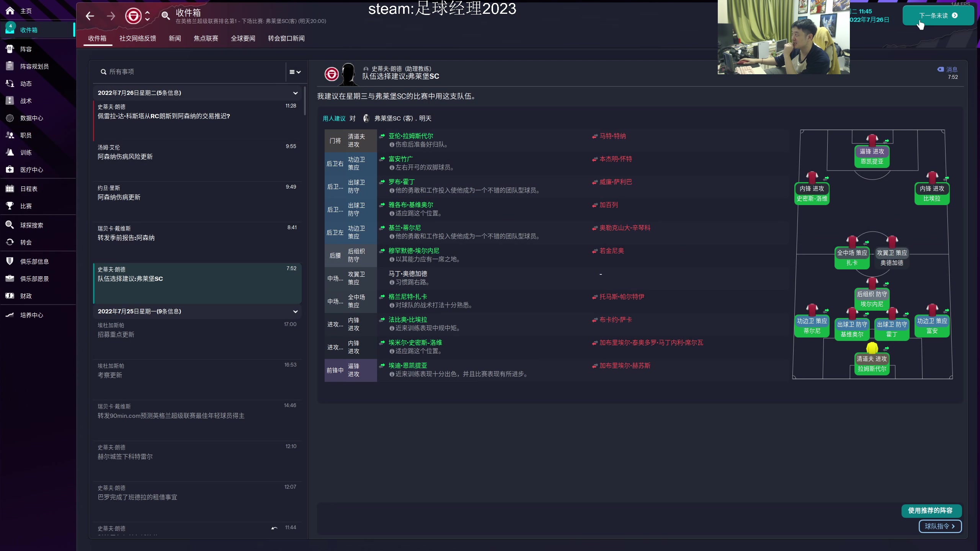This screenshot has height=551, width=980.
Task: Open message 转发季前报告:阿森纳
Action: coord(197,242)
